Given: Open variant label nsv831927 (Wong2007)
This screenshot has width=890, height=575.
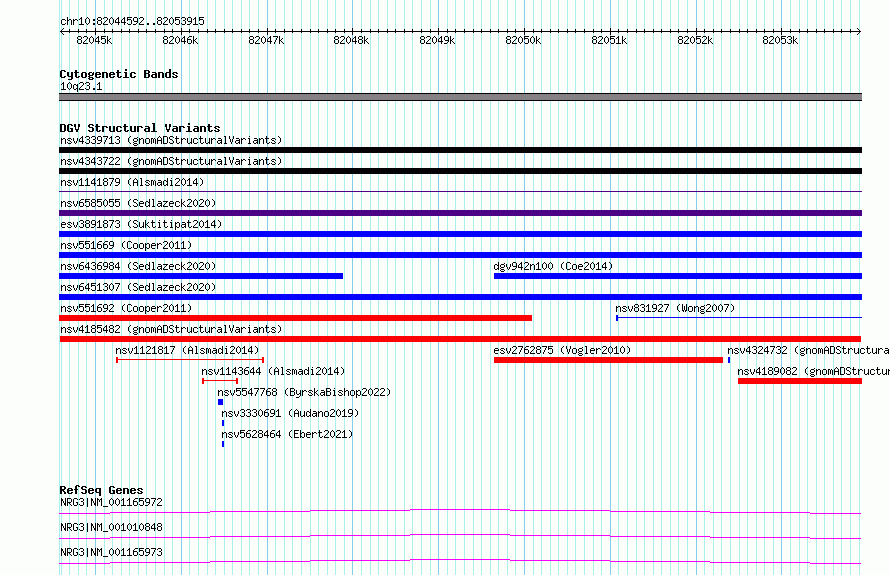Looking at the screenshot, I should coord(675,308).
